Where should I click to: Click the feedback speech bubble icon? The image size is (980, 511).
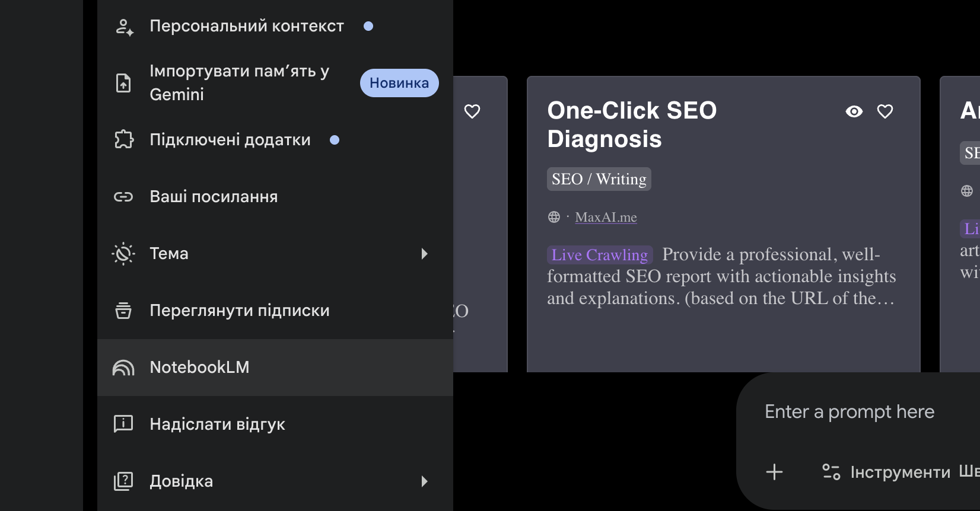pyautogui.click(x=123, y=424)
